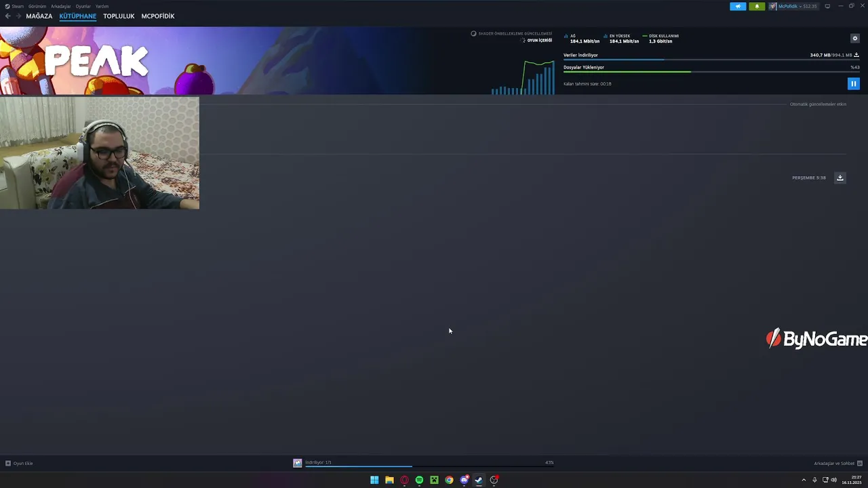The image size is (868, 488).
Task: Click the microphone tray icon
Action: tap(814, 480)
